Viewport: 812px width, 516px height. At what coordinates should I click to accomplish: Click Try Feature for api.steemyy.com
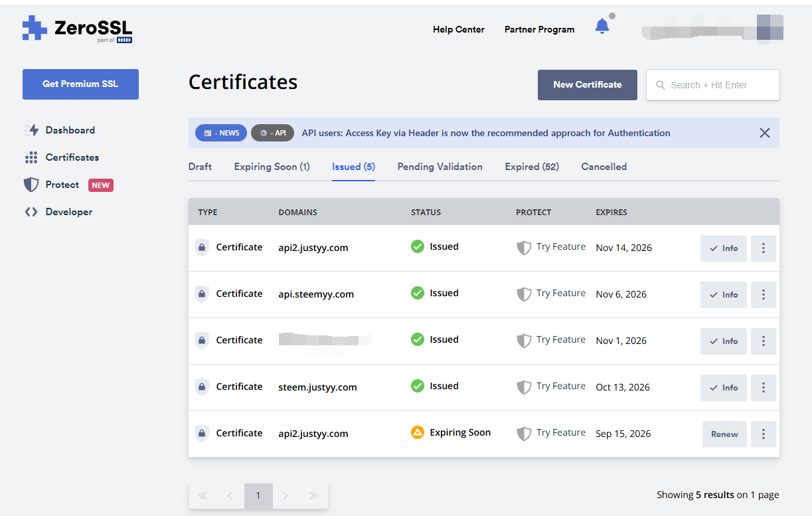pyautogui.click(x=561, y=293)
